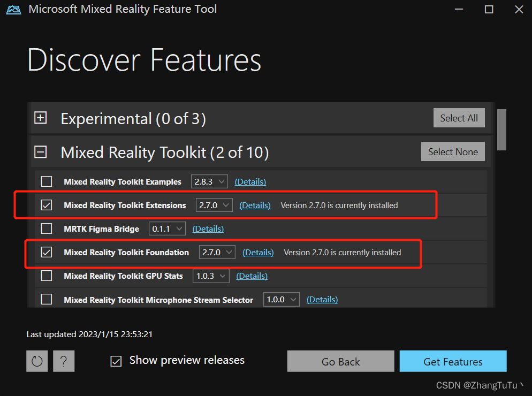Open Details link for Foundation package
Viewport: 532px width, 396px height.
coord(258,252)
